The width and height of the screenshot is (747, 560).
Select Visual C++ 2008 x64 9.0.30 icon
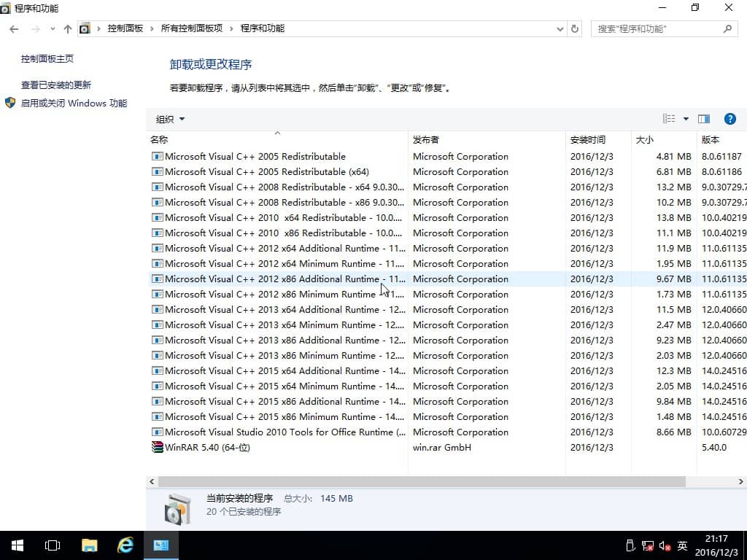[x=158, y=187]
